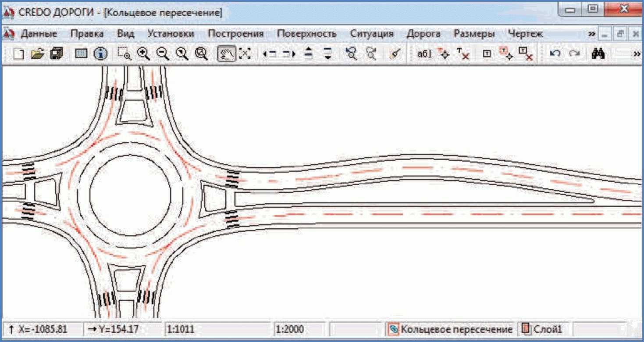Click the brush tool icon
The image size is (644, 342).
coord(395,54)
